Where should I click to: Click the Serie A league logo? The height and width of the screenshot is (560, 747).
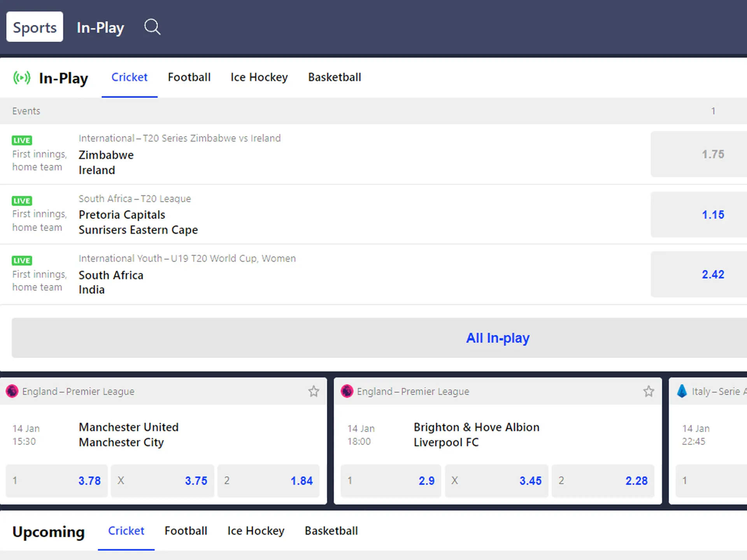pos(682,391)
